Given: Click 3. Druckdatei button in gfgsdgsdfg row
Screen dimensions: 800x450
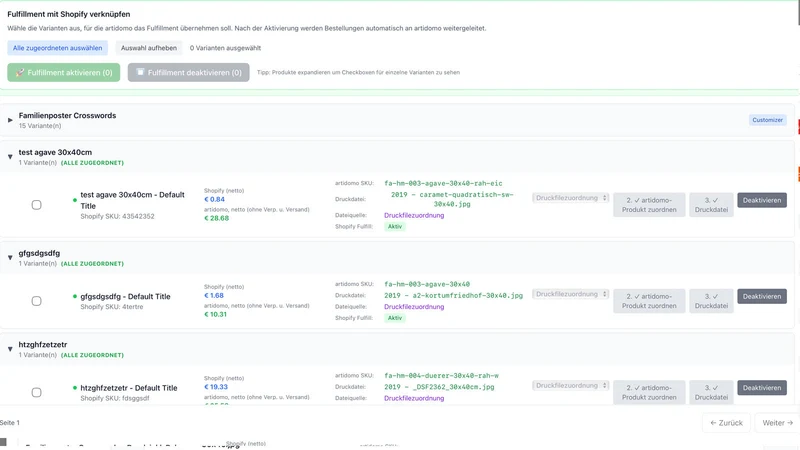Looking at the screenshot, I should (711, 301).
